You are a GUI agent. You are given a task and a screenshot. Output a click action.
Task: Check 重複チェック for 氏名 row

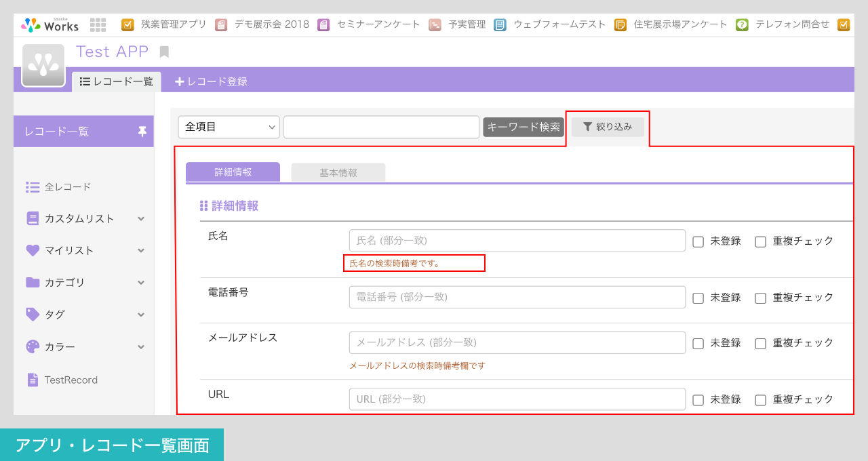761,241
